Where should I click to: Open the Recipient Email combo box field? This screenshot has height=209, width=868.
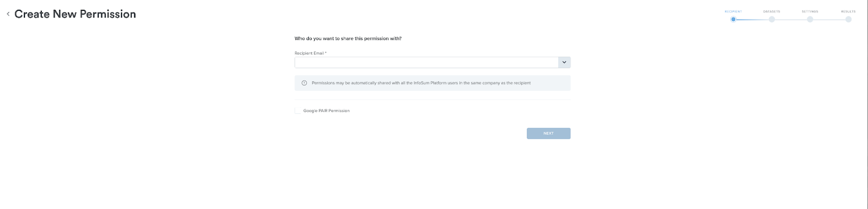[432, 62]
